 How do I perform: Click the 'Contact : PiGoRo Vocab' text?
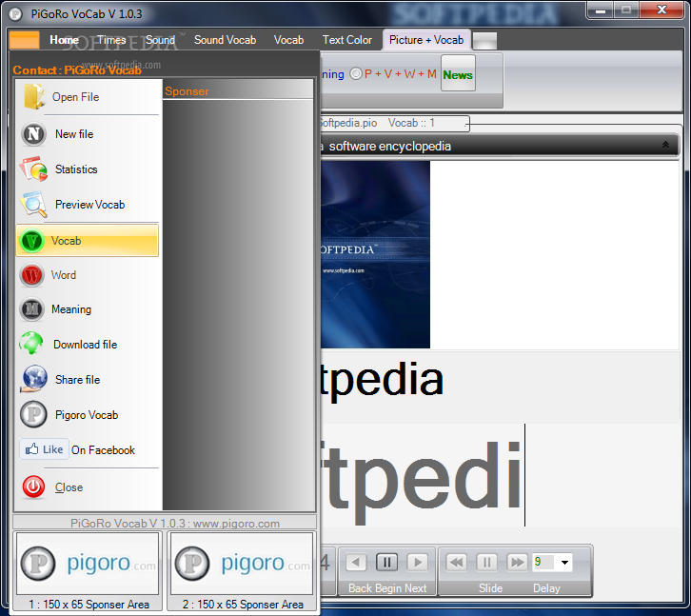coord(77,70)
